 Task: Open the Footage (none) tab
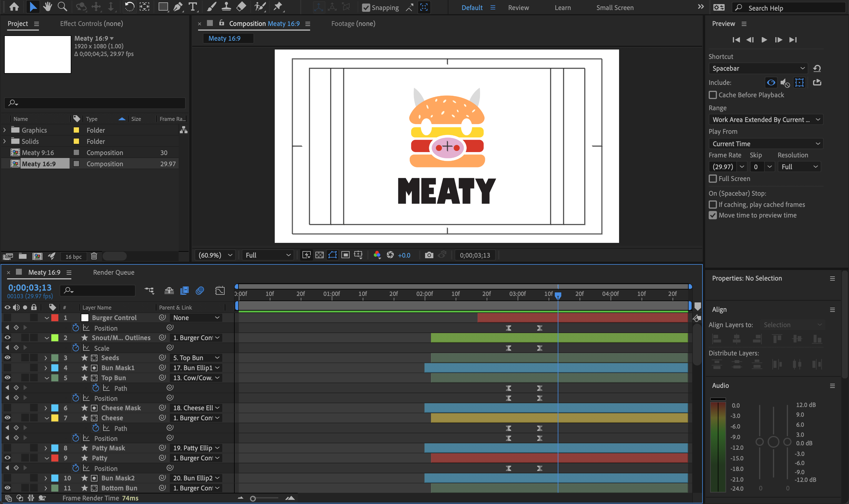coord(353,24)
